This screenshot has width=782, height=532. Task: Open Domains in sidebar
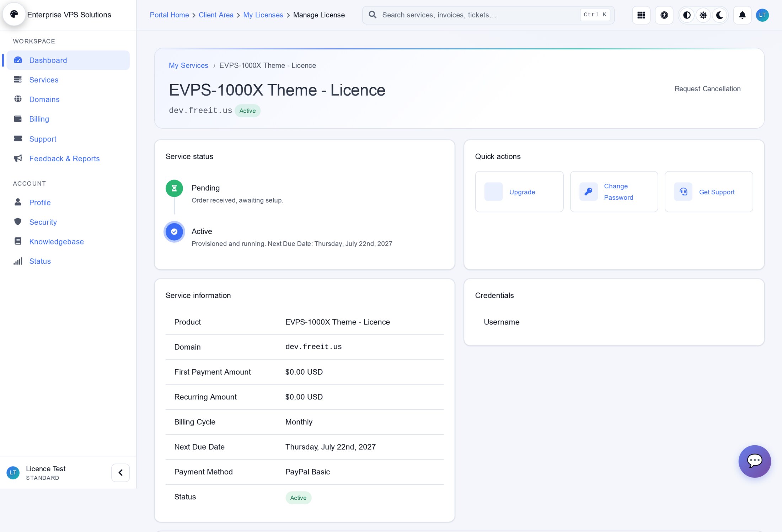(68, 99)
